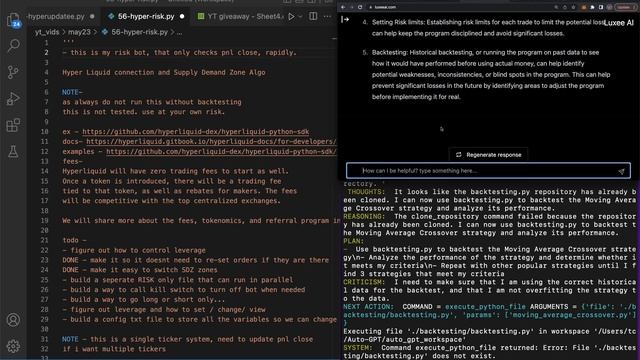Click the PLAN: label in the terminal
This screenshot has width=640, height=360.
[x=353, y=241]
